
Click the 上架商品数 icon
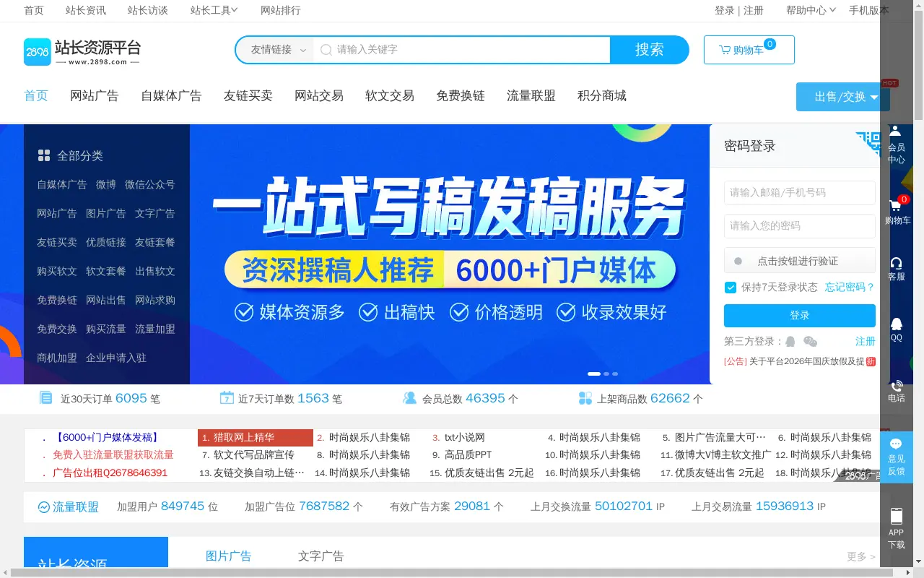pos(585,398)
